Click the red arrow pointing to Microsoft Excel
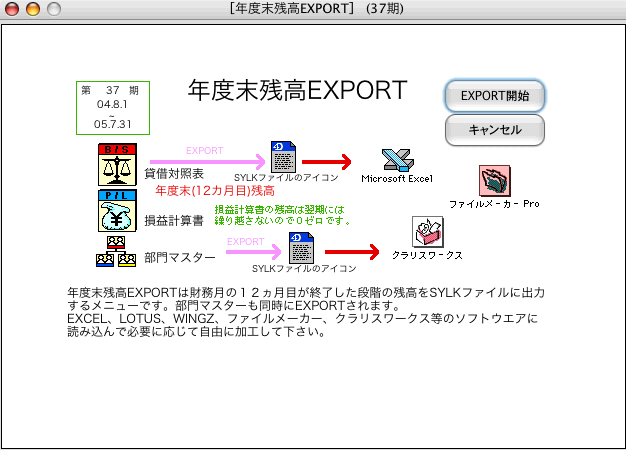The width and height of the screenshot is (626, 450). click(x=326, y=161)
